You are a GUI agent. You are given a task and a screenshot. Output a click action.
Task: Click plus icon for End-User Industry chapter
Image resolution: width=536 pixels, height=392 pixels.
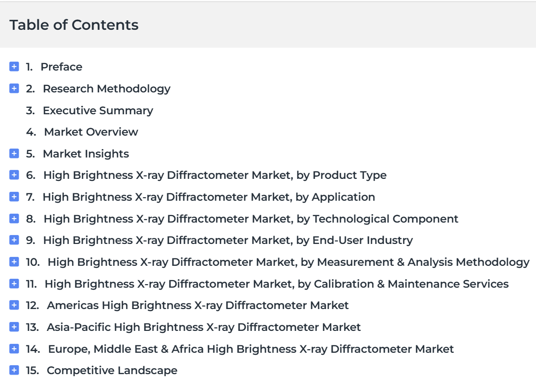(x=14, y=240)
